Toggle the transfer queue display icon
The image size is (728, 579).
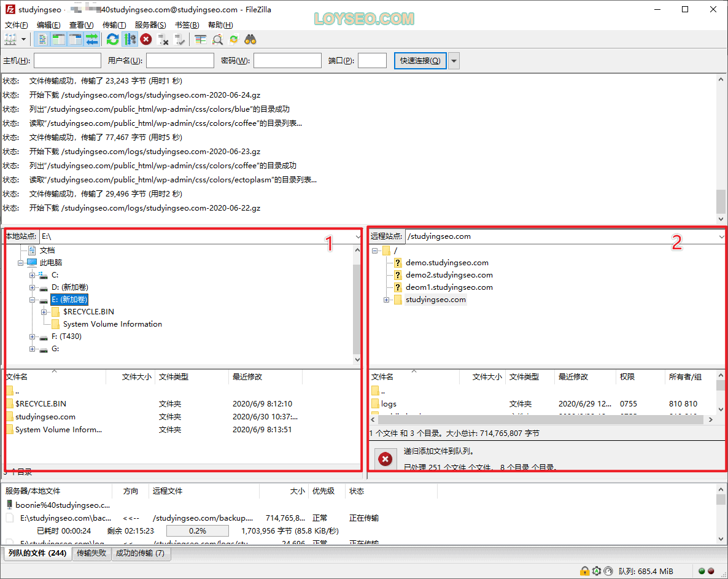[92, 39]
